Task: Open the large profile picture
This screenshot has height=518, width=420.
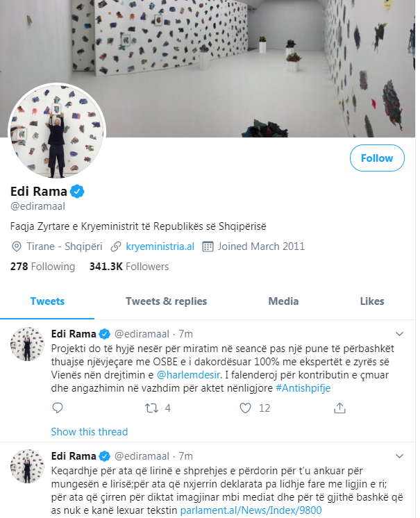Action: (x=57, y=133)
